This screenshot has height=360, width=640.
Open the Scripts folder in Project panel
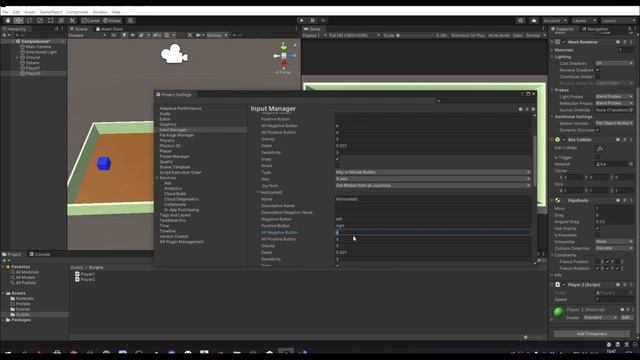click(22, 315)
